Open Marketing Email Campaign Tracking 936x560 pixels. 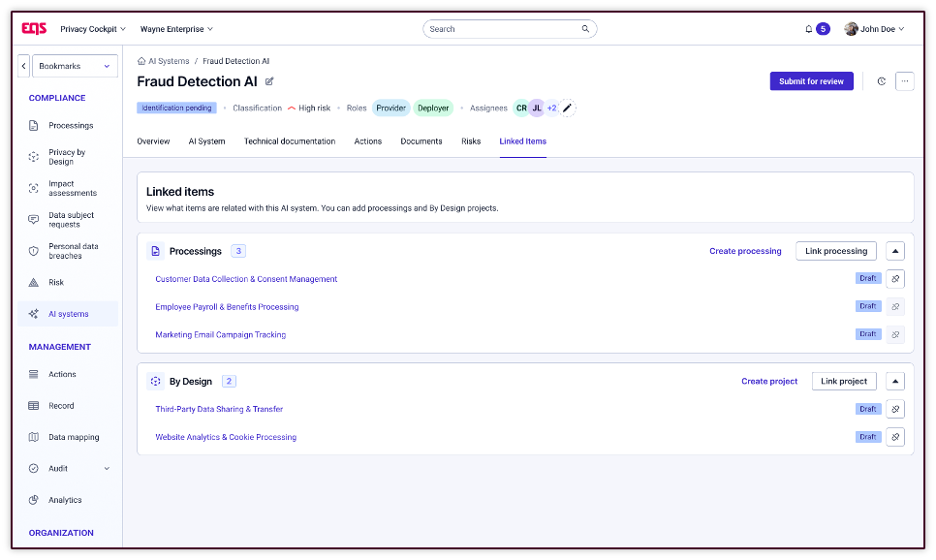click(x=220, y=335)
